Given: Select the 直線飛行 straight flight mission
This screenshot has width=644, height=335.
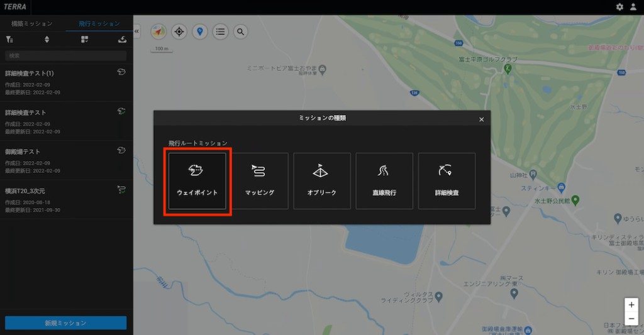Looking at the screenshot, I should [x=384, y=181].
